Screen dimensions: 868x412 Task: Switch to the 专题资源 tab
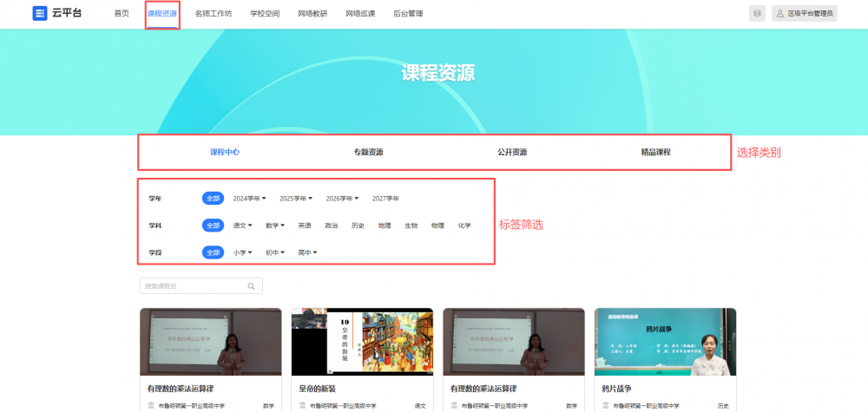pyautogui.click(x=368, y=152)
